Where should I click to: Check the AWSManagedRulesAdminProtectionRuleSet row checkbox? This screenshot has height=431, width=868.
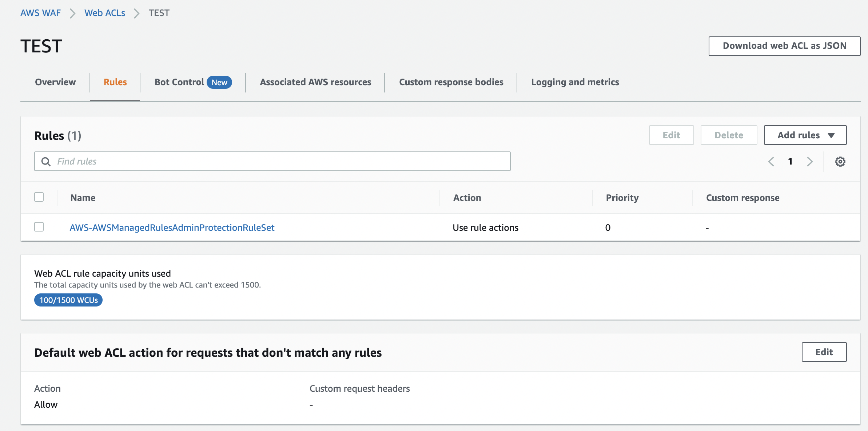click(x=39, y=227)
